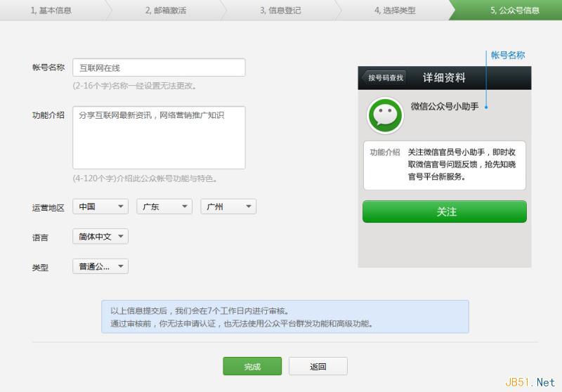Viewport: 562px width, 392px height.
Task: Open step 4 选择类型 tab
Action: 394,11
